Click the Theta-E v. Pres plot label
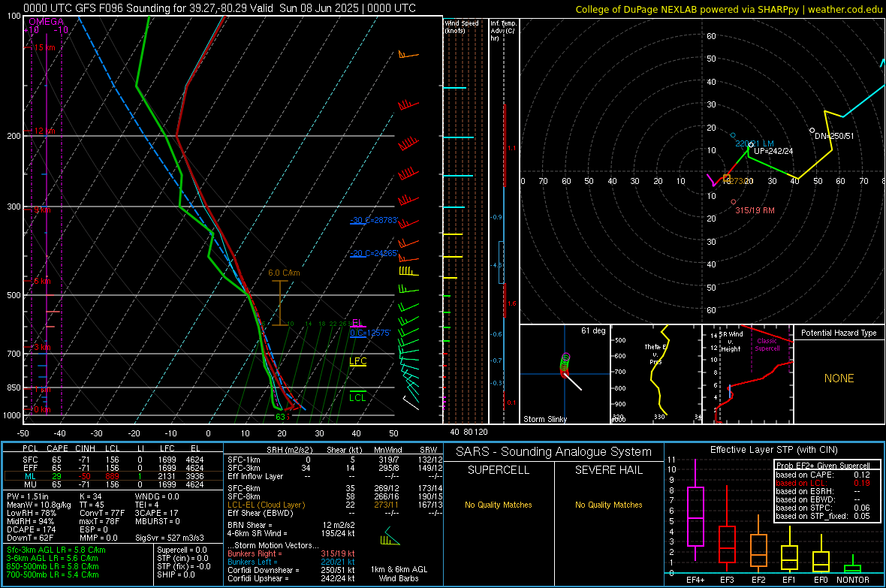 pos(655,354)
